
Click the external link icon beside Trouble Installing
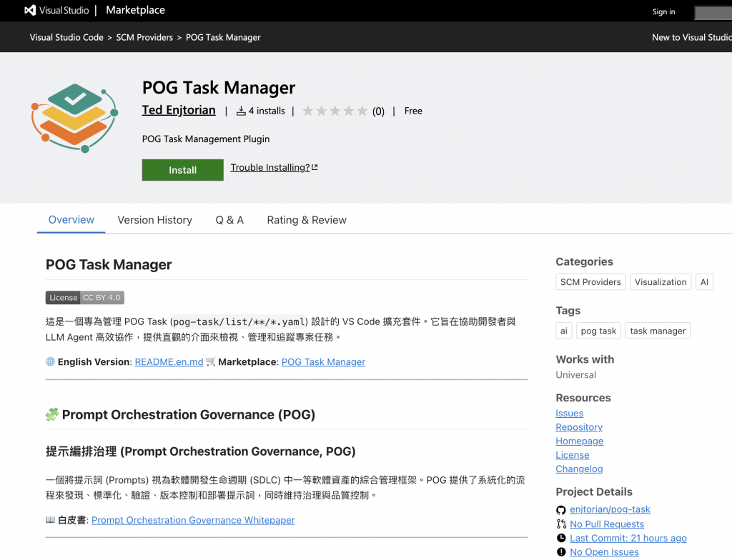(315, 167)
